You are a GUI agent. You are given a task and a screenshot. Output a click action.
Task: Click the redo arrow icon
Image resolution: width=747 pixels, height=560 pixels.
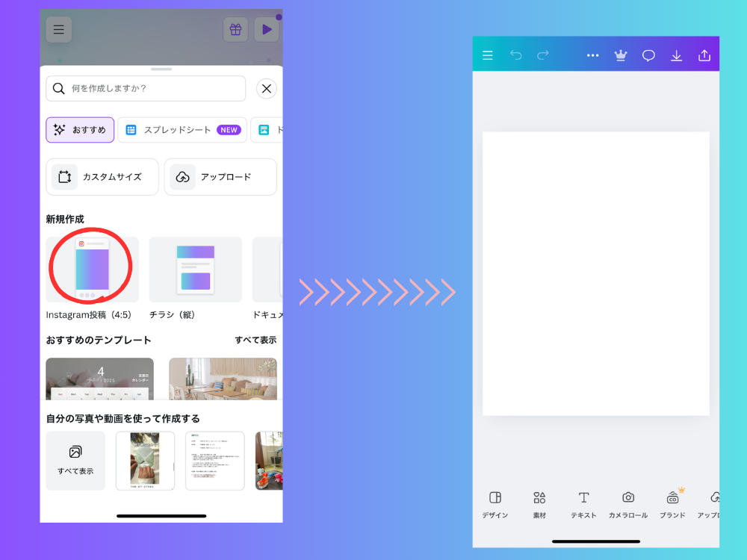(x=543, y=55)
